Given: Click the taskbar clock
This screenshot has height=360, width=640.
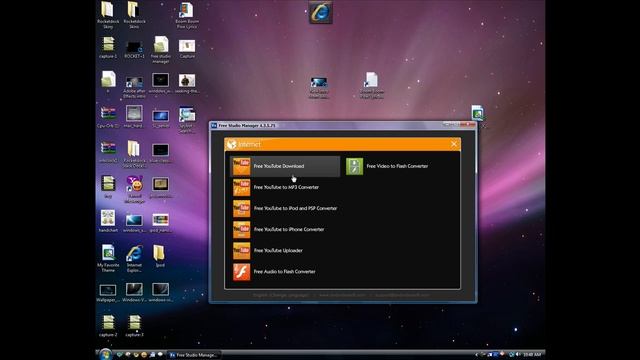Looking at the screenshot, I should point(532,355).
